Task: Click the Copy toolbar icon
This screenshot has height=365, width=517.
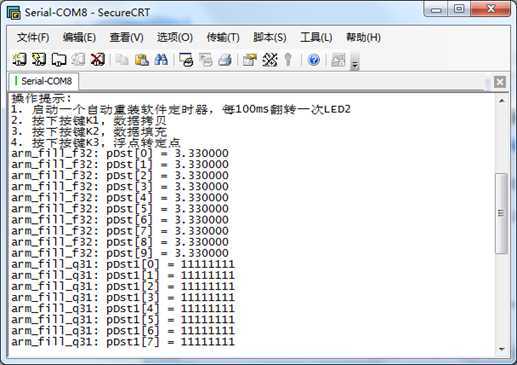Action: [122, 60]
